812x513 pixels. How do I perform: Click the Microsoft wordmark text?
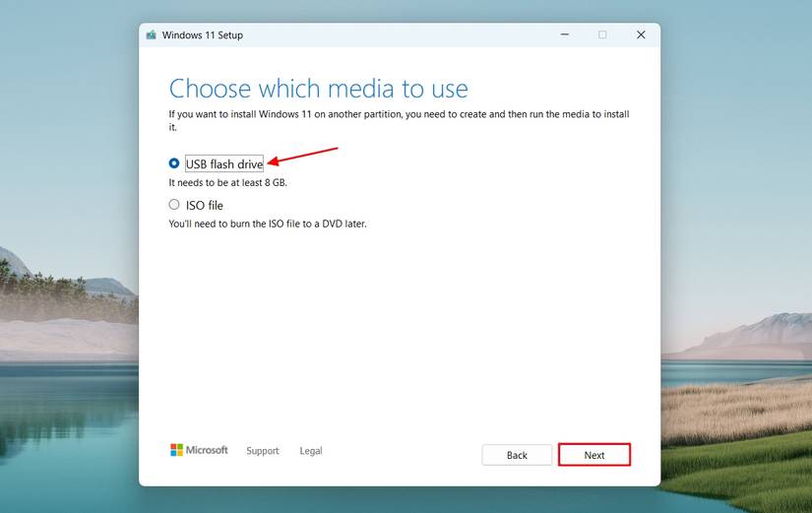[207, 450]
